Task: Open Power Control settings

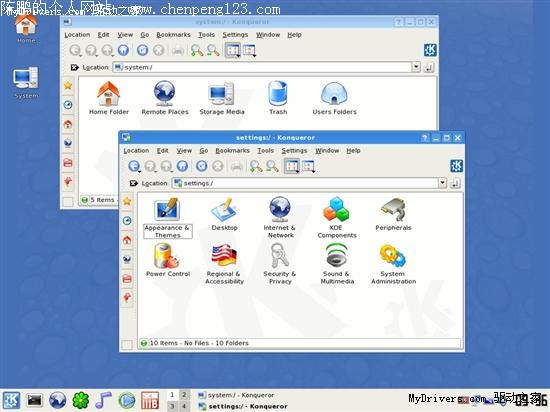Action: point(168,260)
